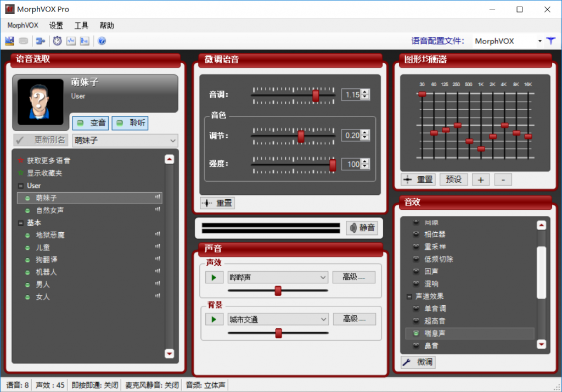Viewport: 562px width, 392px height.
Task: Click signal bars icon on 自然女声 row
Action: point(158,209)
